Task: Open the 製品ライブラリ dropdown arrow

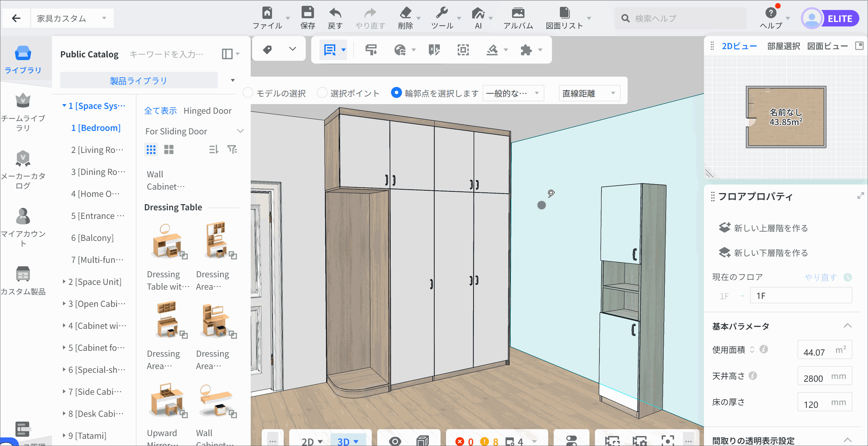Action: click(233, 80)
